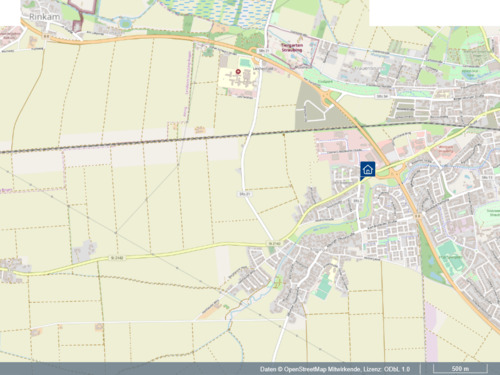Click the blue home marker icon

click(367, 171)
